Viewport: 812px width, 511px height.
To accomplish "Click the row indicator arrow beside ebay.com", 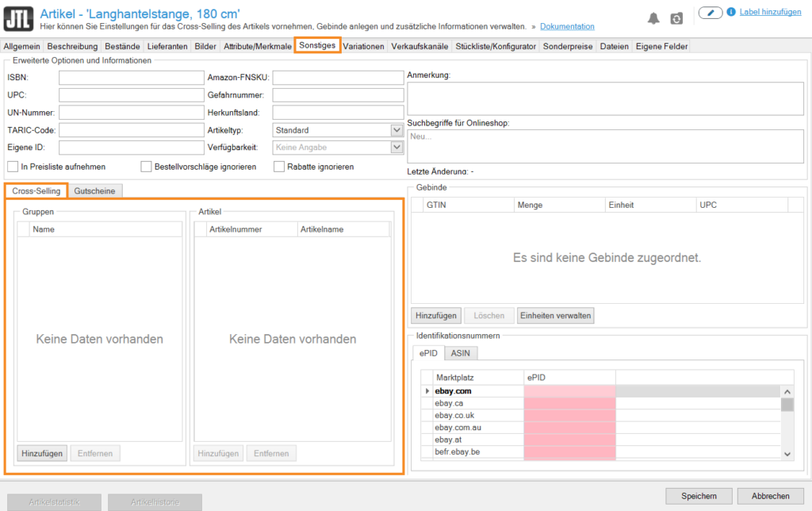I will [428, 391].
